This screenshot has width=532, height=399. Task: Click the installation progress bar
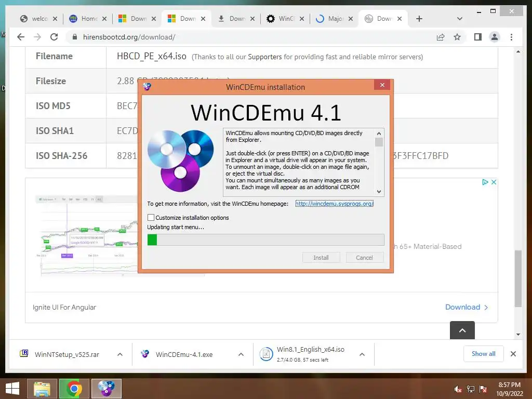tap(265, 240)
